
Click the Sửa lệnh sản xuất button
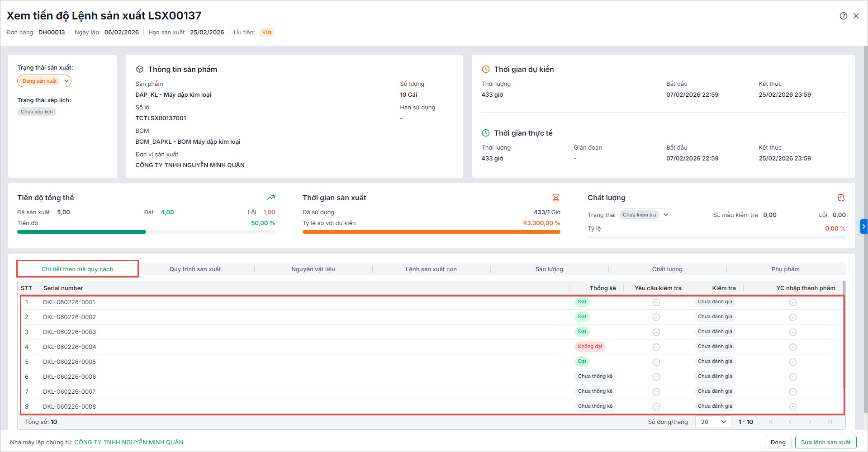tap(825, 442)
